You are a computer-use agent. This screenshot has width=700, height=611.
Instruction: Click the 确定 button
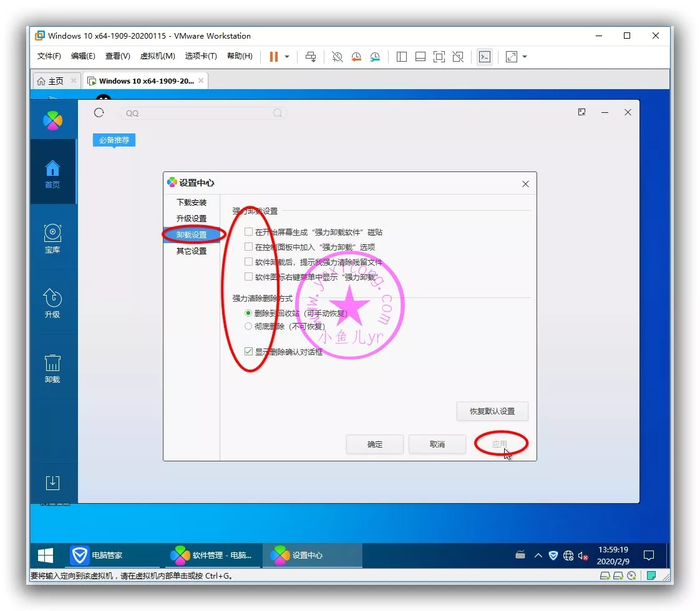[x=374, y=445]
